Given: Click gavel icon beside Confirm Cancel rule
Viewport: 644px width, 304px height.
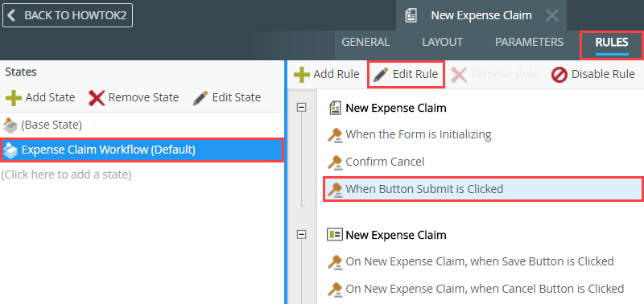Looking at the screenshot, I should [x=335, y=162].
